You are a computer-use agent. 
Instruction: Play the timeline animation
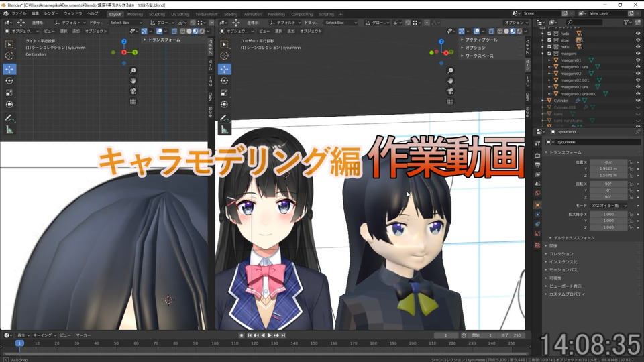tap(270, 335)
